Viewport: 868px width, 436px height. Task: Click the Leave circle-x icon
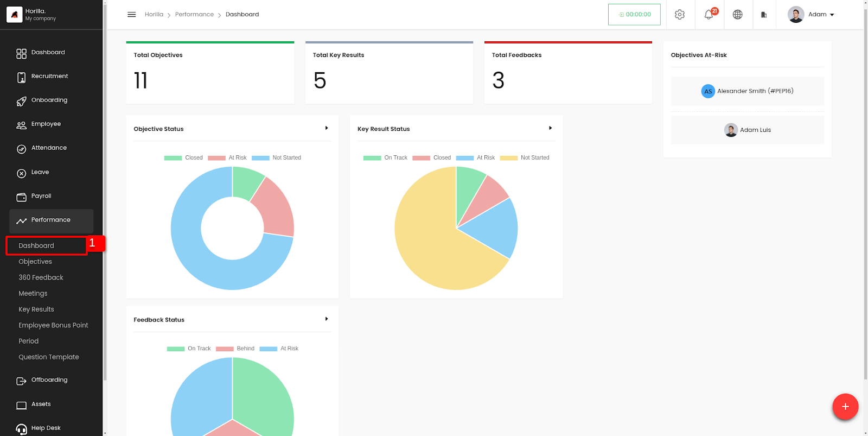(21, 174)
